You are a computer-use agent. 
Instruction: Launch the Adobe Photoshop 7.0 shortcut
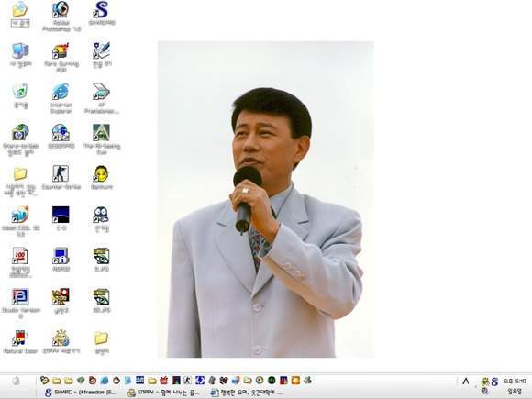[61, 9]
